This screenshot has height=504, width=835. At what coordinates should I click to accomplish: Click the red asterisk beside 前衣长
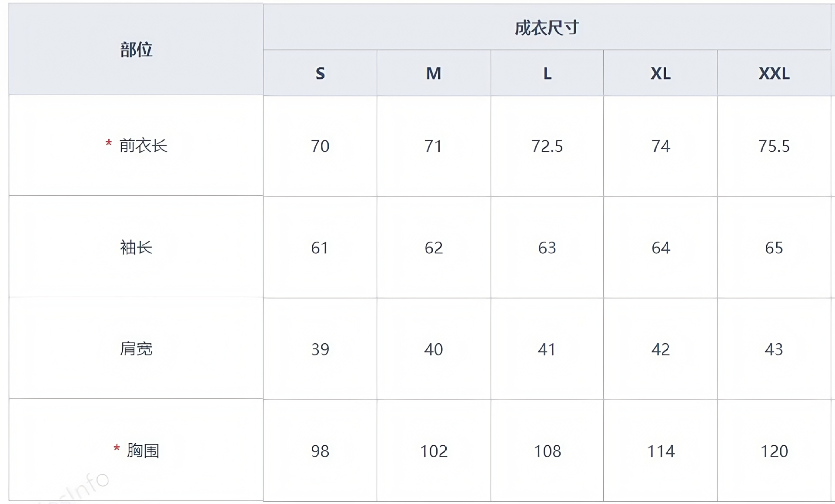coord(109,143)
